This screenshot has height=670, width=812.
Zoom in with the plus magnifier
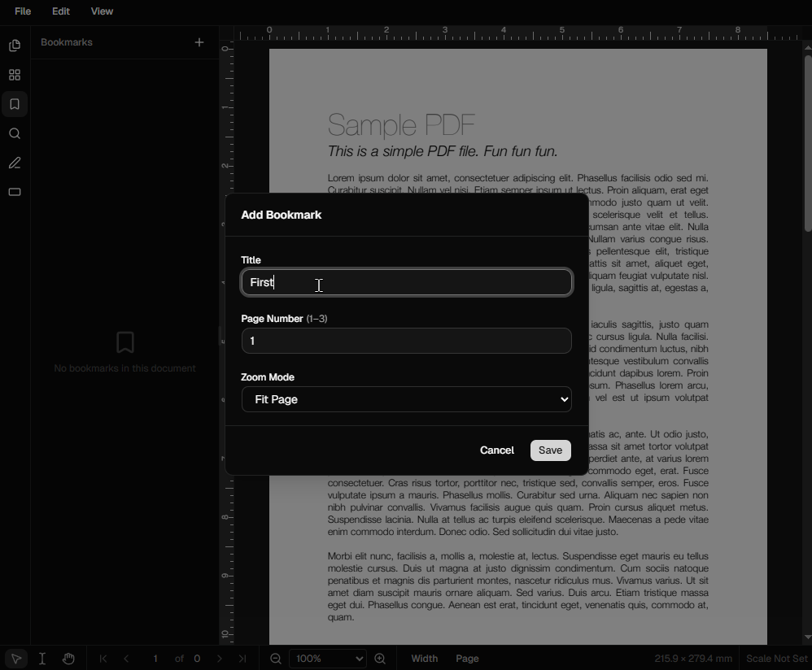380,659
